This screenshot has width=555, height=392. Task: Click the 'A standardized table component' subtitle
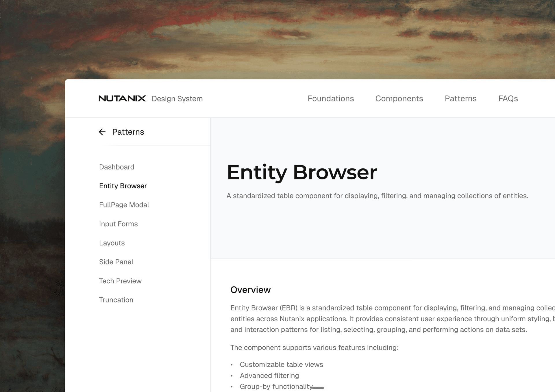point(377,196)
